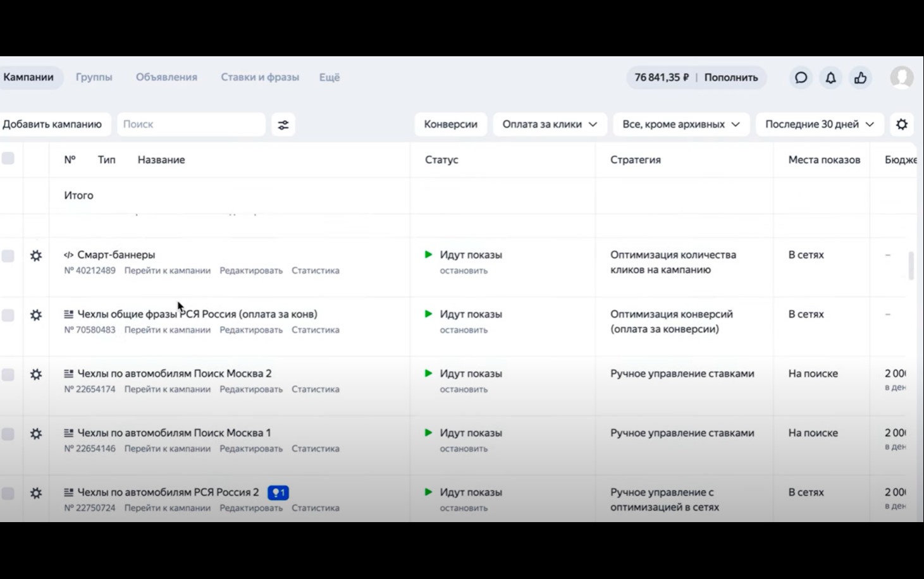Open the chat messages icon

tap(801, 78)
